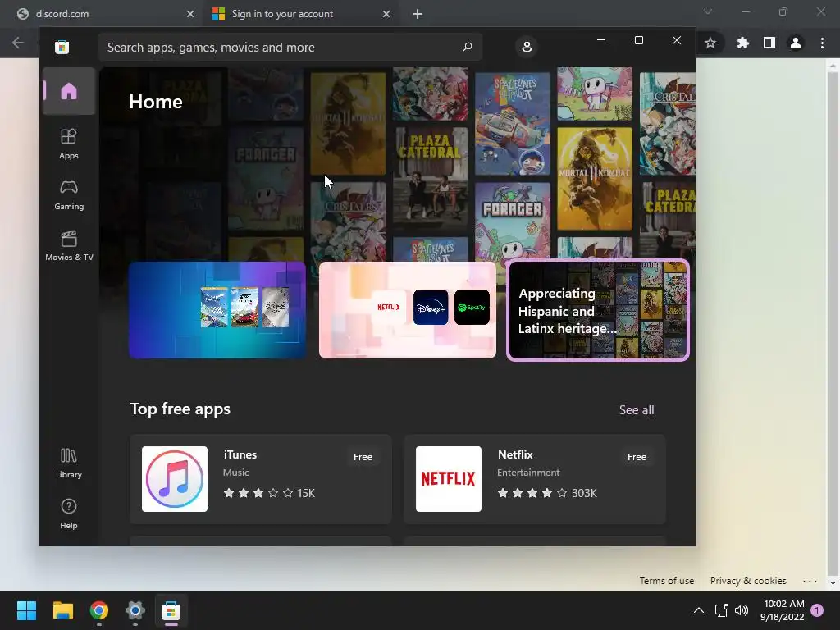Click the Free button for iTunes

(363, 457)
